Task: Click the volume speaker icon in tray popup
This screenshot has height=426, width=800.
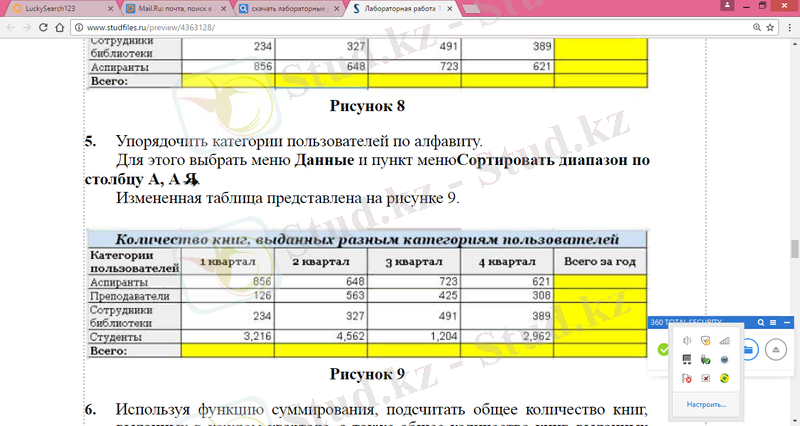Action: 686,341
